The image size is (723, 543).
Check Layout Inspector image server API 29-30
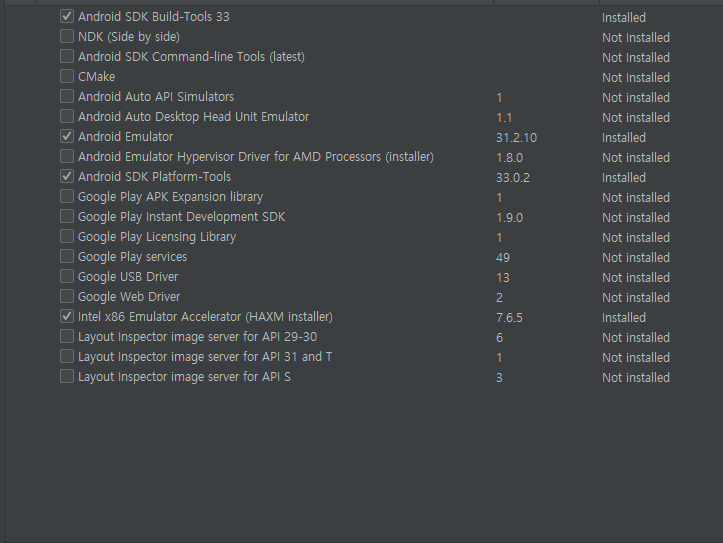coord(67,337)
